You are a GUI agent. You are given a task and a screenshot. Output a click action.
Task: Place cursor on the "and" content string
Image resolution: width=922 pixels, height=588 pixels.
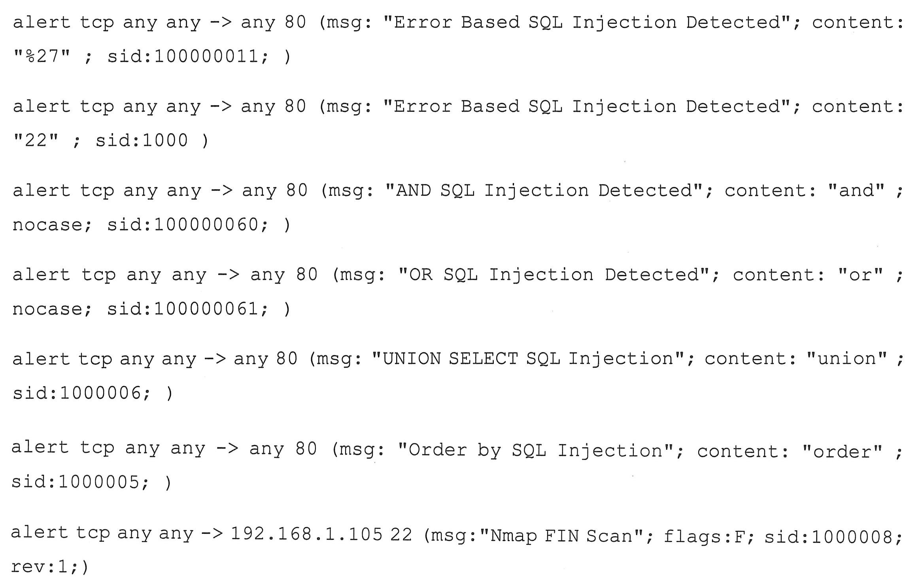tap(856, 191)
